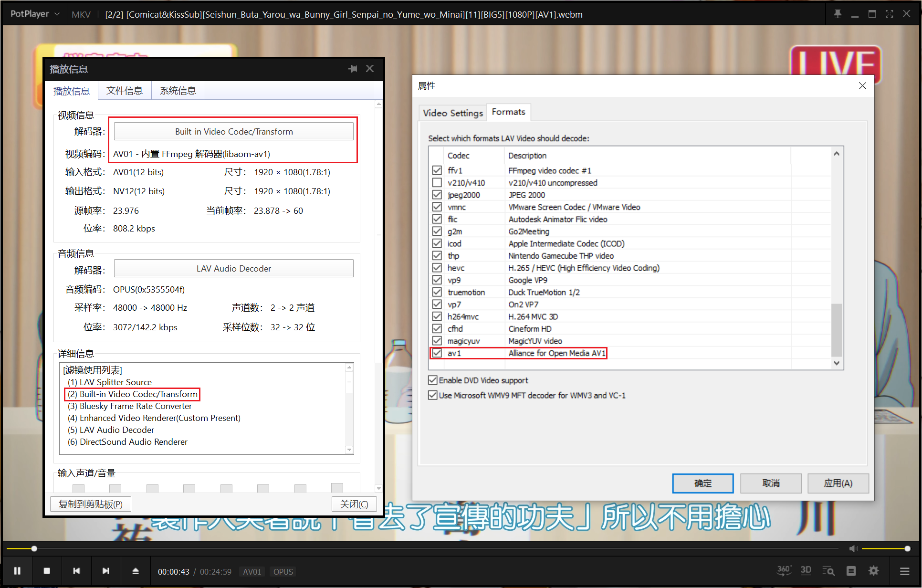This screenshot has width=922, height=588.
Task: Switch to 播放信息 tab
Action: (x=72, y=91)
